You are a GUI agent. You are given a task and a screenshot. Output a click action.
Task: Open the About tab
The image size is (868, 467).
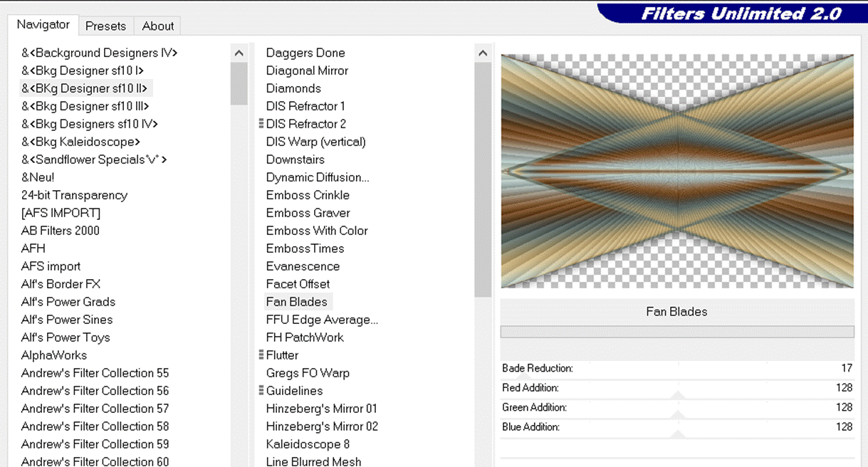point(157,26)
